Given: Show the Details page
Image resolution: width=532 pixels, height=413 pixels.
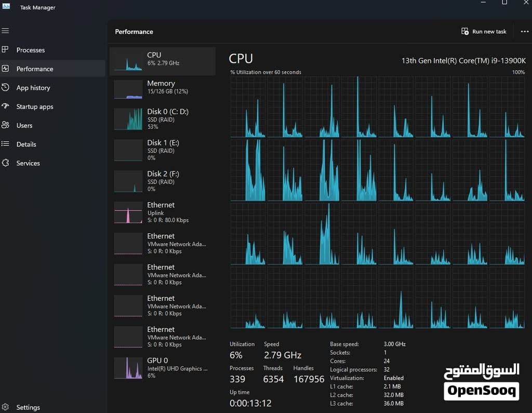Looking at the screenshot, I should click(52, 144).
